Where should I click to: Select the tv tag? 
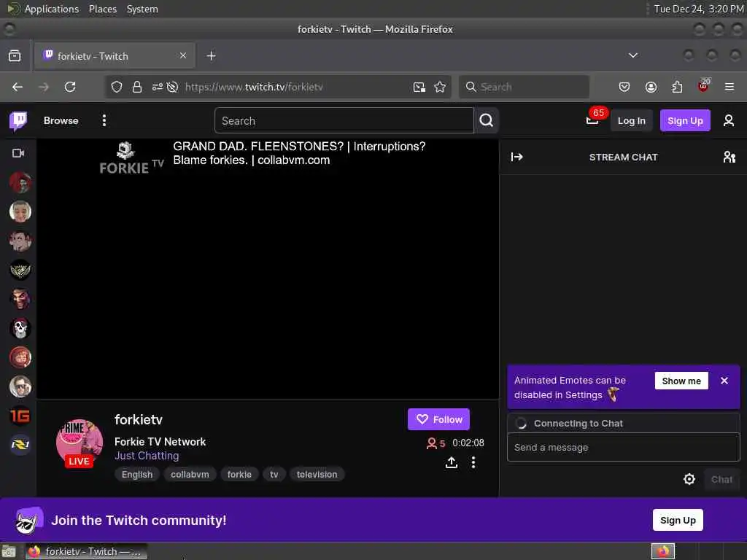click(274, 474)
